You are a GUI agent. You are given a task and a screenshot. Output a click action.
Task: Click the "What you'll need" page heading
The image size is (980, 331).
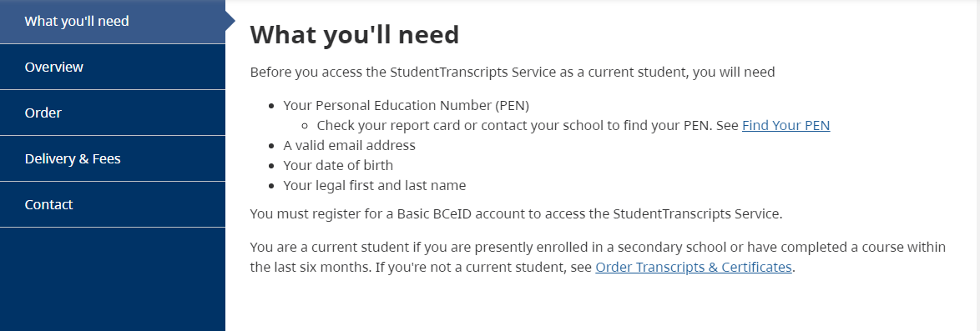coord(355,35)
